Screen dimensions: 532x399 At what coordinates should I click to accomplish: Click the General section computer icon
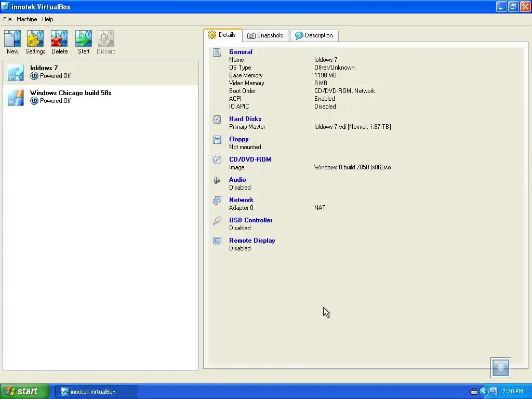(x=217, y=52)
